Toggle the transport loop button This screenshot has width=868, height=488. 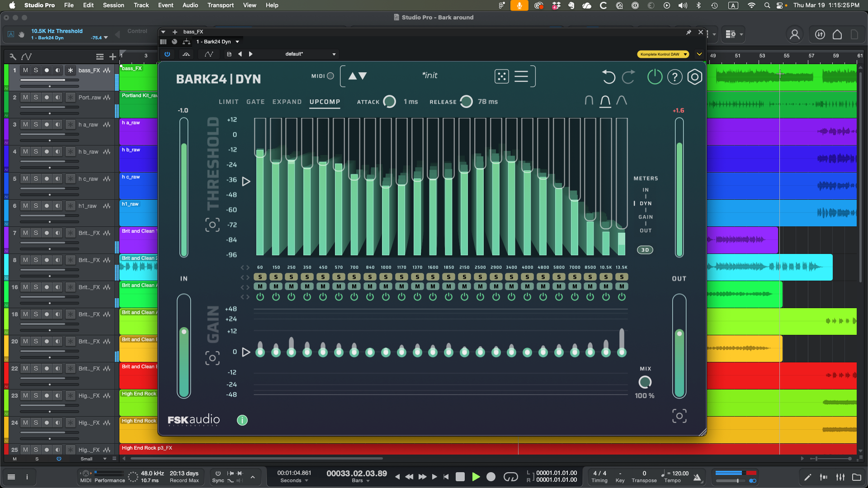pos(510,477)
